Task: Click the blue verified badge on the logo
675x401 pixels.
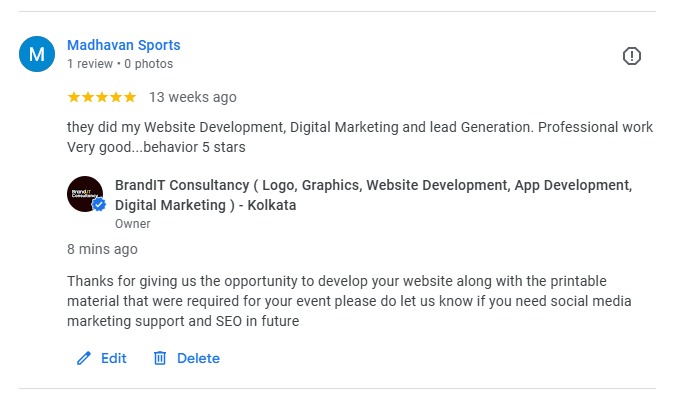Action: click(x=99, y=205)
